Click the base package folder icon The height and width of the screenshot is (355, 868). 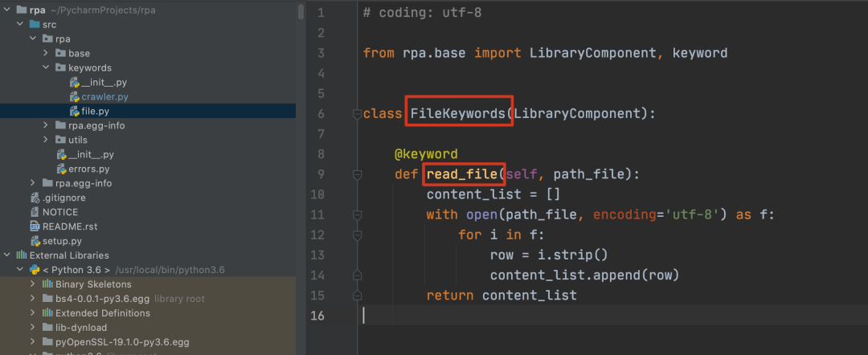coord(60,53)
